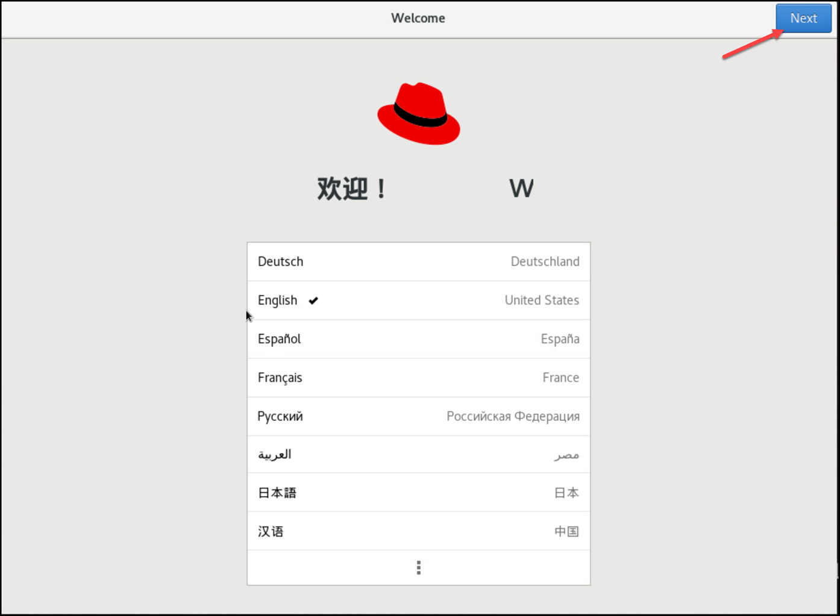Viewport: 840px width, 616px height.
Task: Click the 欢迎！ greeting heading
Action: [353, 189]
